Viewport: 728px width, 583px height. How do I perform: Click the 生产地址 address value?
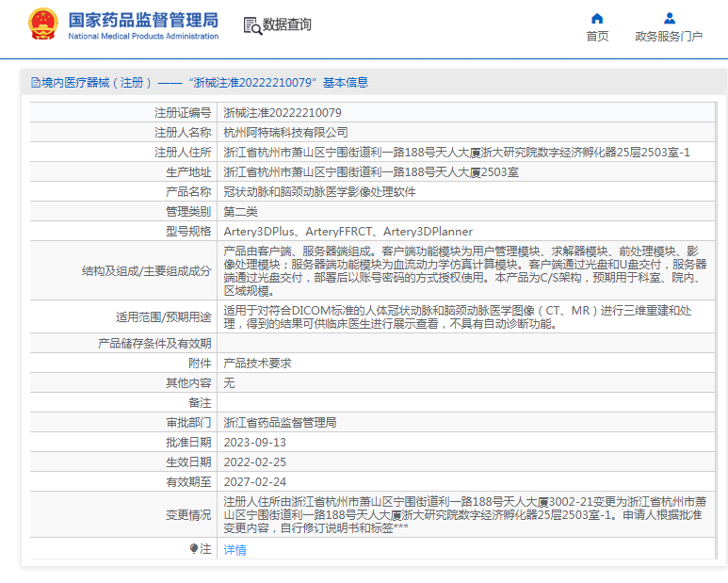[x=371, y=172]
